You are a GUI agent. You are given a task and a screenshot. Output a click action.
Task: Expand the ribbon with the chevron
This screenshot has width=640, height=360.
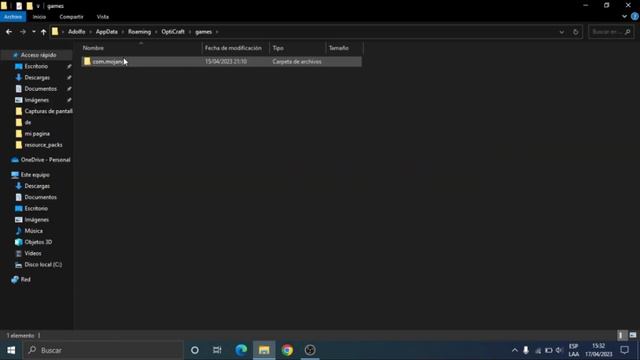(624, 17)
